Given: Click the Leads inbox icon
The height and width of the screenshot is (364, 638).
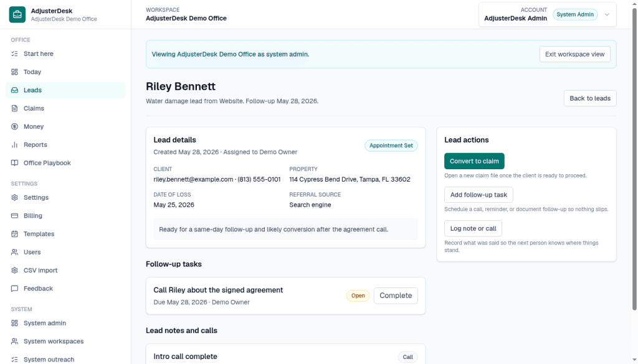Looking at the screenshot, I should [x=15, y=90].
